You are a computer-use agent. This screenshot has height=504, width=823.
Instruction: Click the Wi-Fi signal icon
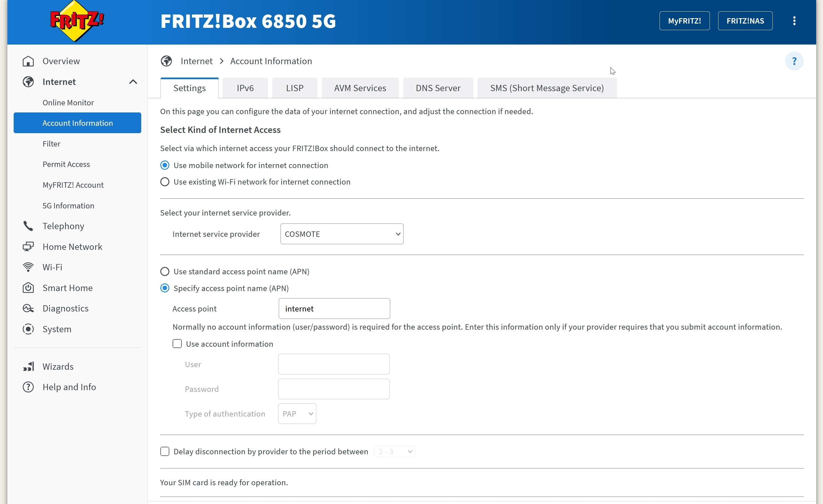click(x=28, y=267)
